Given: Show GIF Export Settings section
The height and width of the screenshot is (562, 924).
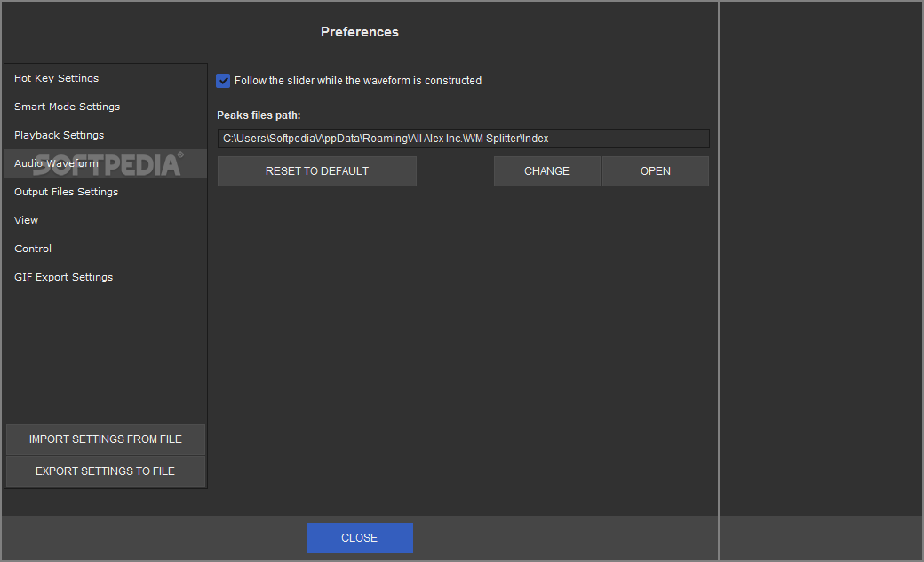Looking at the screenshot, I should point(63,277).
